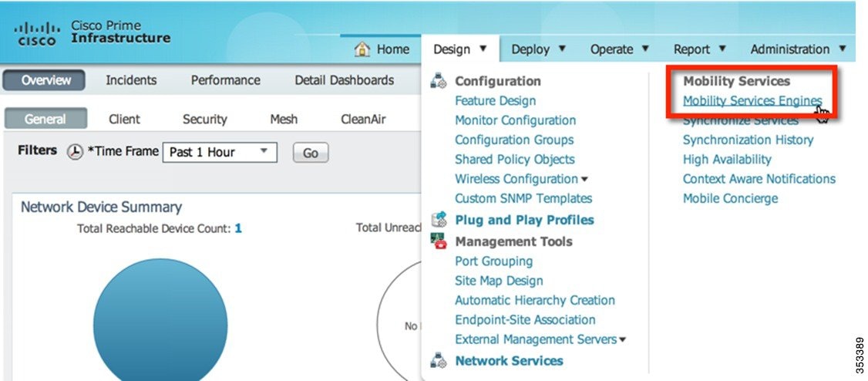Click the Administration menu dropdown arrow
The image size is (868, 381).
pyautogui.click(x=842, y=49)
